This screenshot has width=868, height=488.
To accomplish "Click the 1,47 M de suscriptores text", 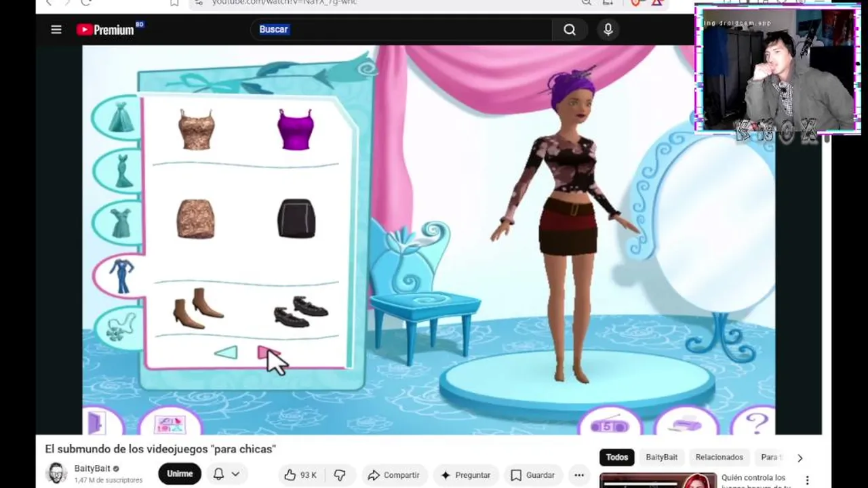I will [108, 481].
